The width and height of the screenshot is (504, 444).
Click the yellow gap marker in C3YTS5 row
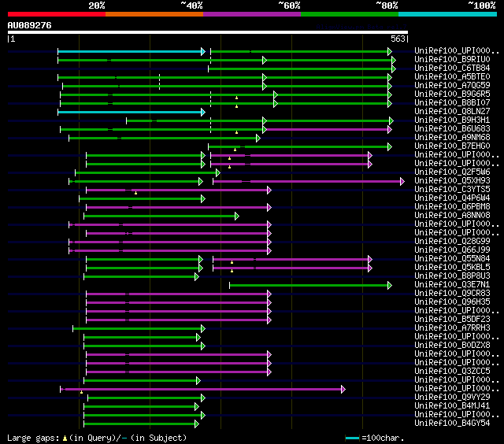pyautogui.click(x=135, y=193)
